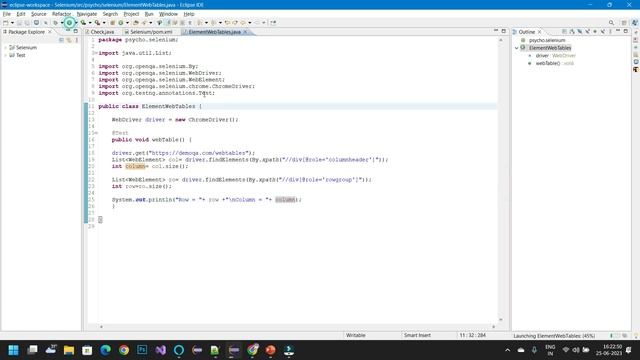Image resolution: width=640 pixels, height=360 pixels.
Task: Switch to Selenium/pom.xml editor tab
Action: 151,32
